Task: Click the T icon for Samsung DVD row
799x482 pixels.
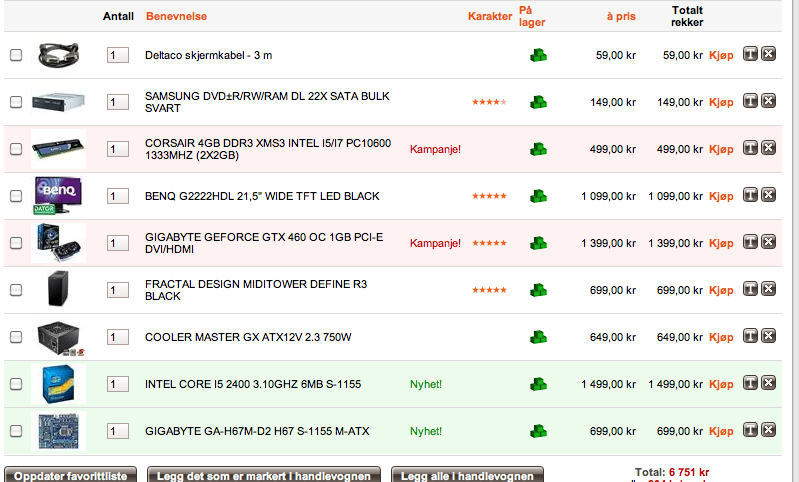Action: pyautogui.click(x=750, y=100)
